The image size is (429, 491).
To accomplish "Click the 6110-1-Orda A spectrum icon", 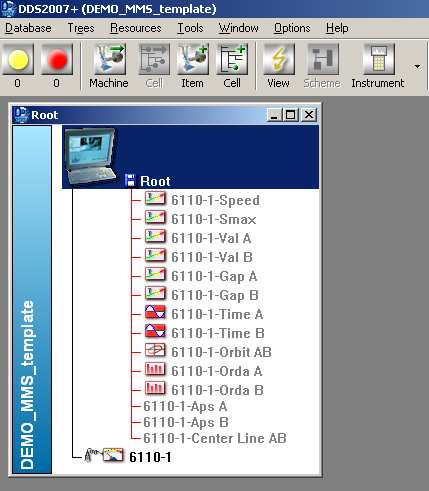I will click(155, 369).
